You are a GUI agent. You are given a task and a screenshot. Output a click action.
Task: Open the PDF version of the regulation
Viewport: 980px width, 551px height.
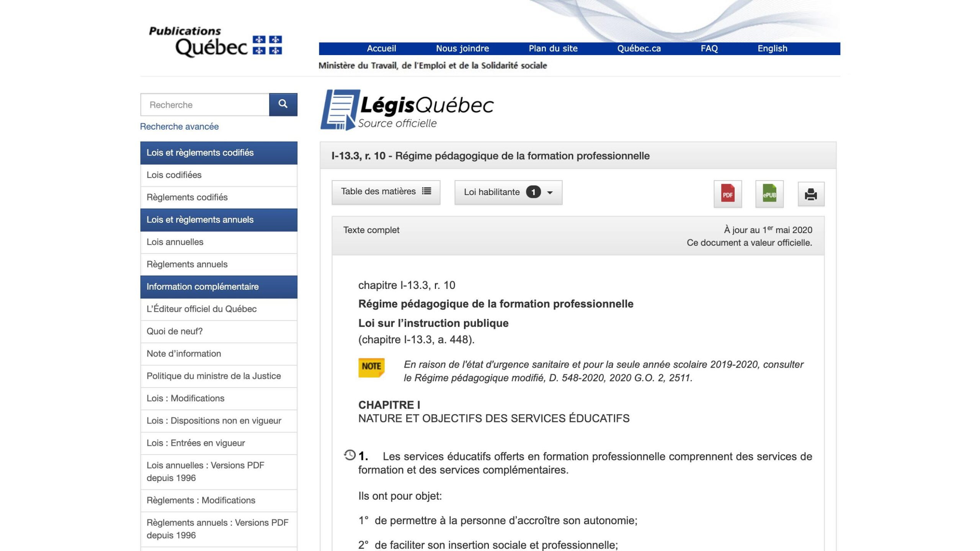728,194
